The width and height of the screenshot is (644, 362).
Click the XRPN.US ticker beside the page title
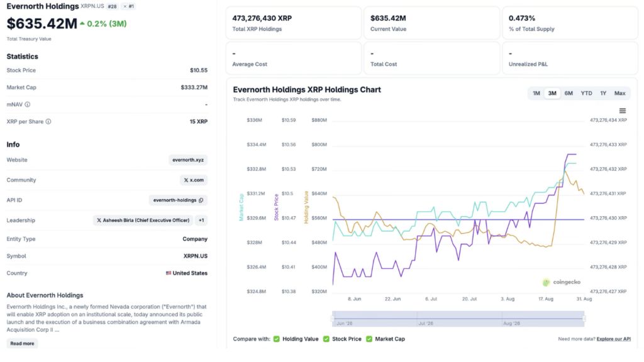tap(92, 6)
